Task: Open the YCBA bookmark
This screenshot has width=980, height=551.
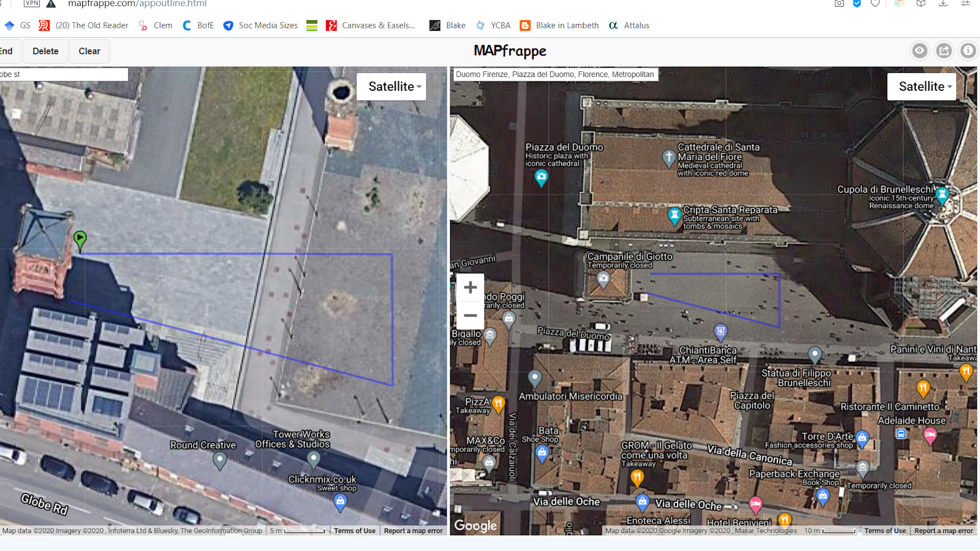Action: tap(493, 26)
